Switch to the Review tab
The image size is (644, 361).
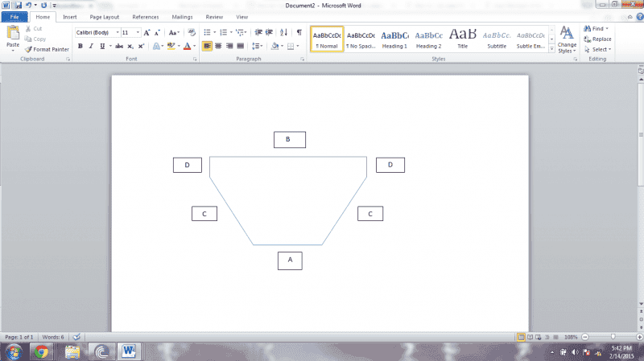click(x=214, y=17)
